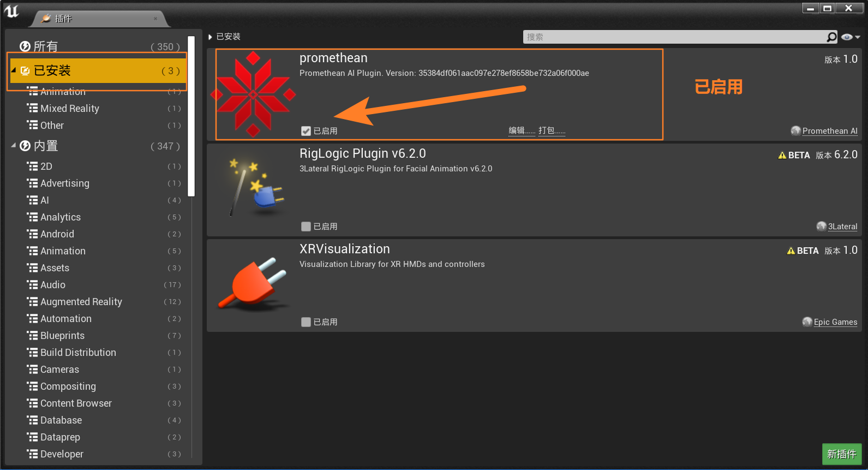Collapse the 已安装 category tree
Image resolution: width=868 pixels, height=470 pixels.
(x=14, y=70)
